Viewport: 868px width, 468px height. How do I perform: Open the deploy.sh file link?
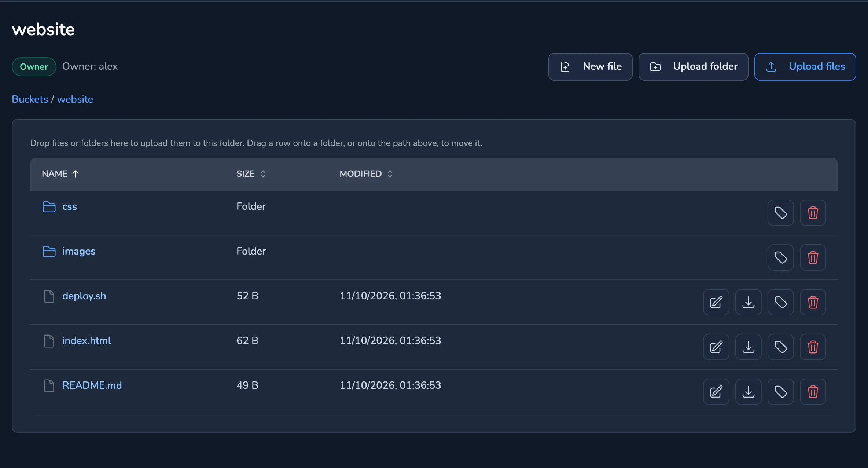click(84, 296)
